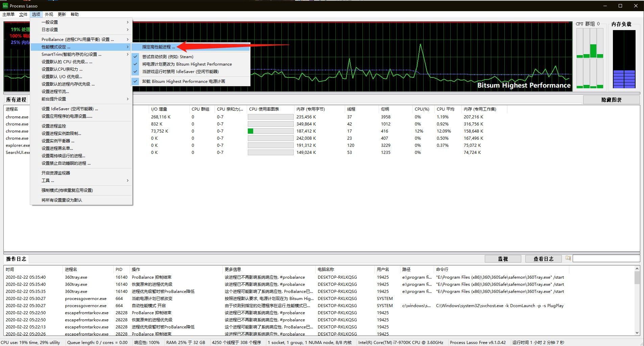Click the 隐藏图表 button
Viewport: 644px width, 346px height.
click(x=611, y=100)
